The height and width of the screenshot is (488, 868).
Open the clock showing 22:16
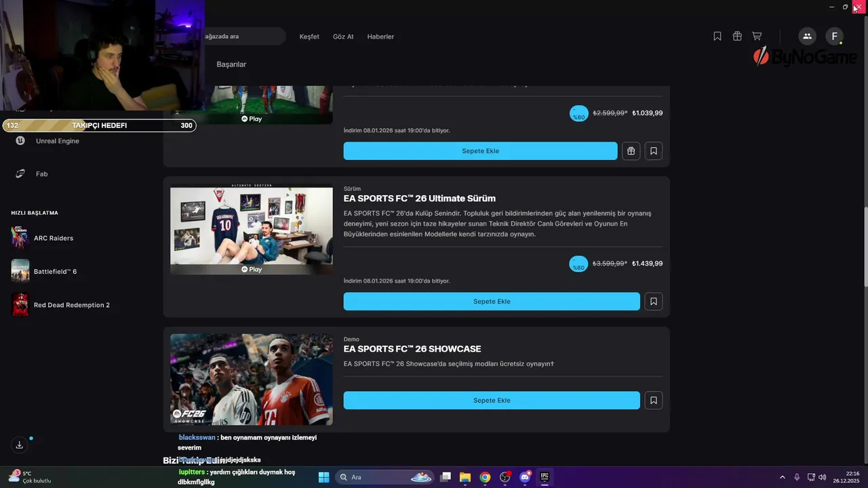[x=847, y=477]
